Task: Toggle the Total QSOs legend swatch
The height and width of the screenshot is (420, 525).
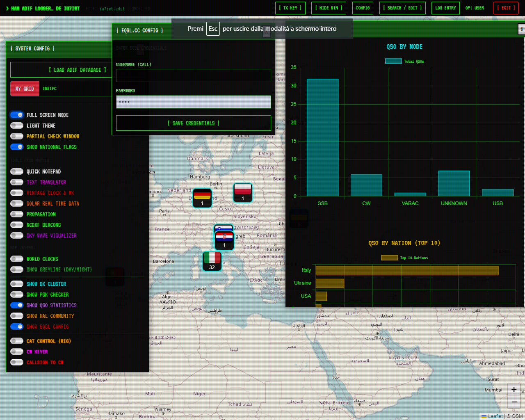Action: pos(393,61)
